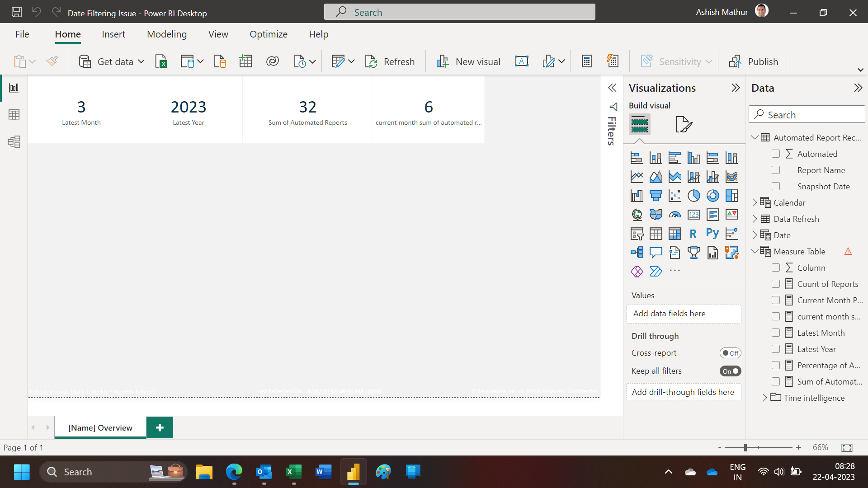This screenshot has height=488, width=868.
Task: Open the Modeling ribbon tab
Action: pos(167,34)
